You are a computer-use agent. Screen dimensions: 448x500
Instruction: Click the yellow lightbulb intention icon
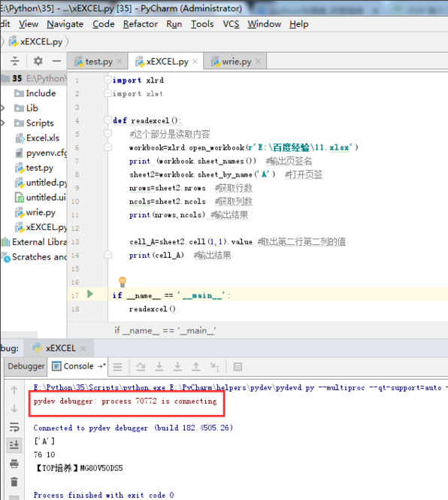click(123, 281)
